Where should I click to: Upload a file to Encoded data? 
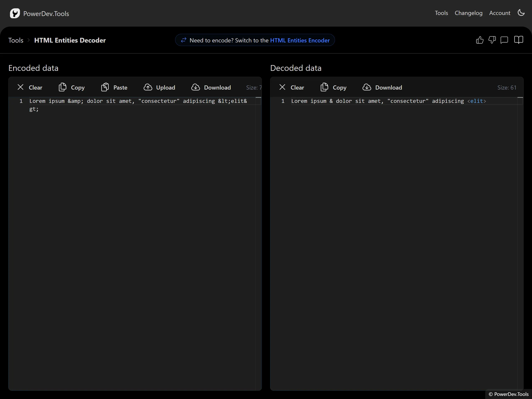(159, 87)
